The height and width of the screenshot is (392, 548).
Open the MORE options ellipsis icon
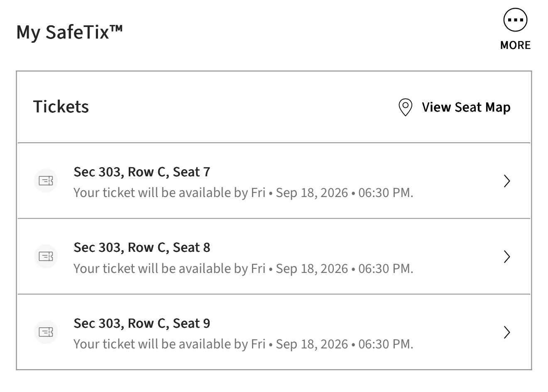click(x=515, y=20)
